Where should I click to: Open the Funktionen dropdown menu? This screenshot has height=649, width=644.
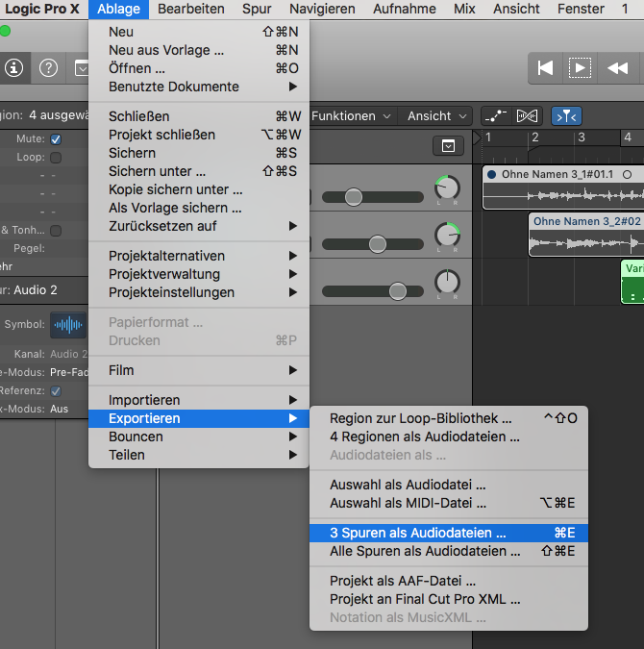[351, 116]
